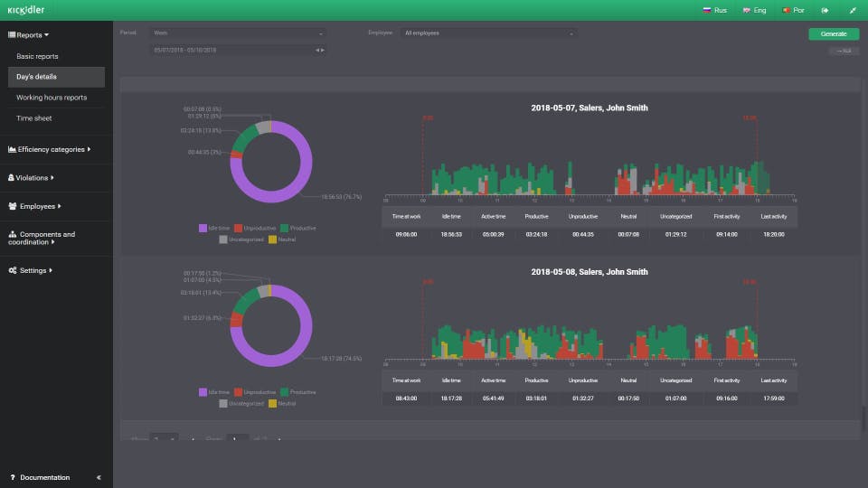Click the Kickidler logo
The width and height of the screenshot is (868, 488).
[26, 10]
